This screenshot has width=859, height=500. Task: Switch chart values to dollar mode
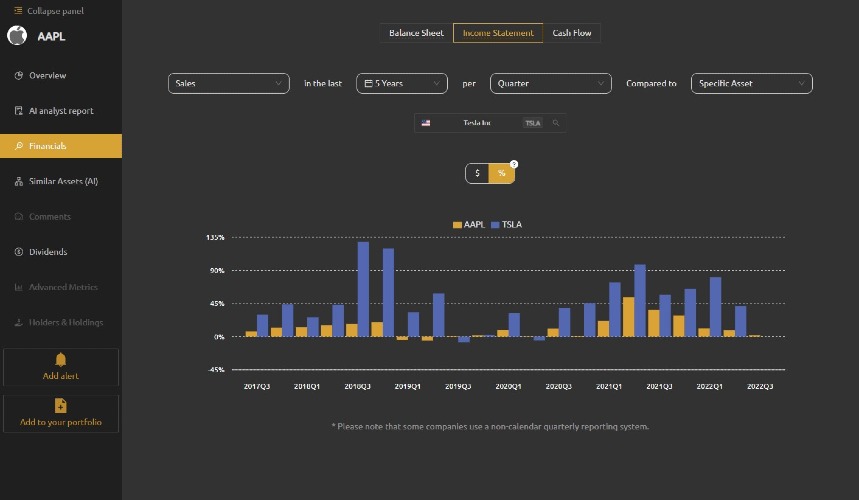[x=477, y=173]
